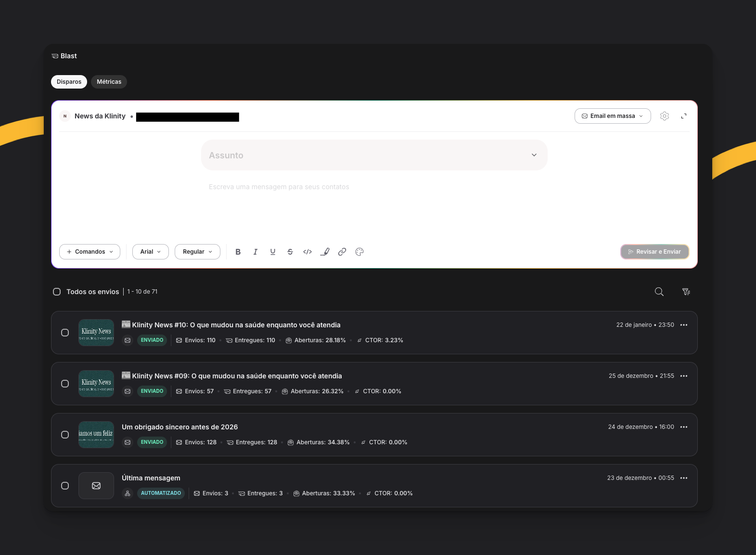
Task: Toggle bold formatting in the editor
Action: pyautogui.click(x=238, y=252)
